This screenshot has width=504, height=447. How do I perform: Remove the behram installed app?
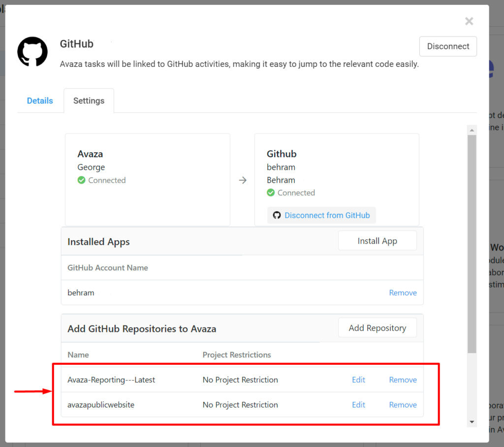403,292
